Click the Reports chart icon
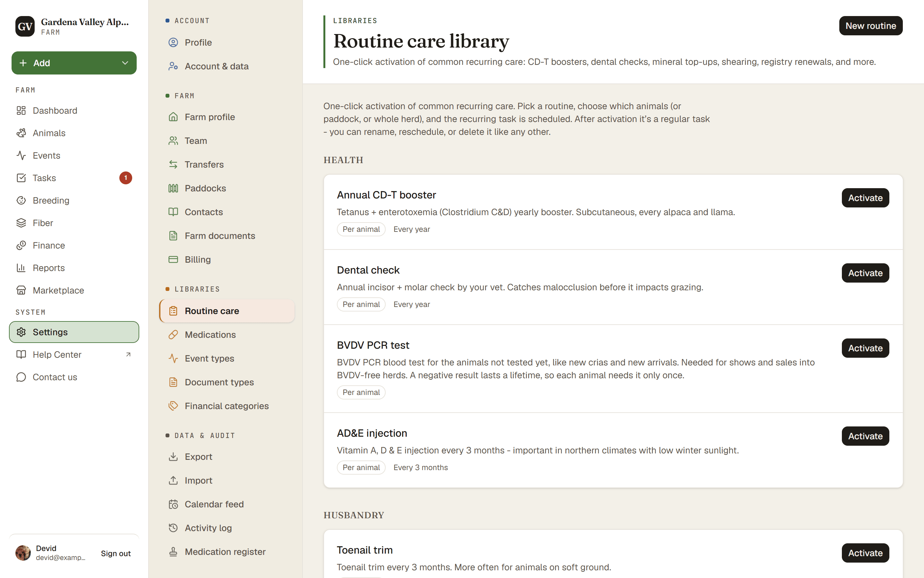 point(21,268)
